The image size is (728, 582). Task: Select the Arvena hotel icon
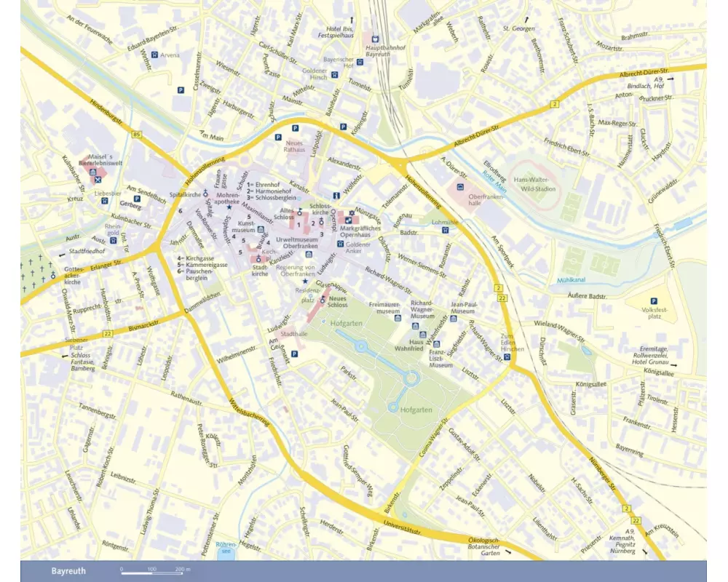coord(154,55)
